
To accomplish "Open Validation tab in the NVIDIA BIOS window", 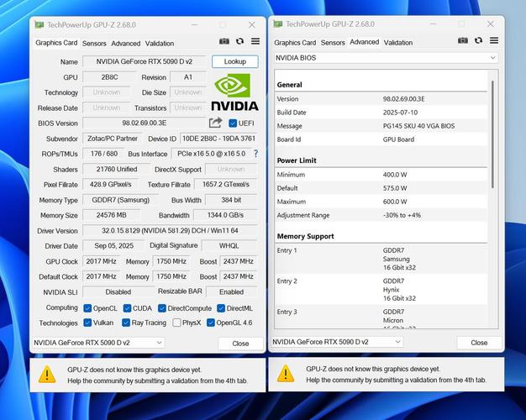I will 398,43.
